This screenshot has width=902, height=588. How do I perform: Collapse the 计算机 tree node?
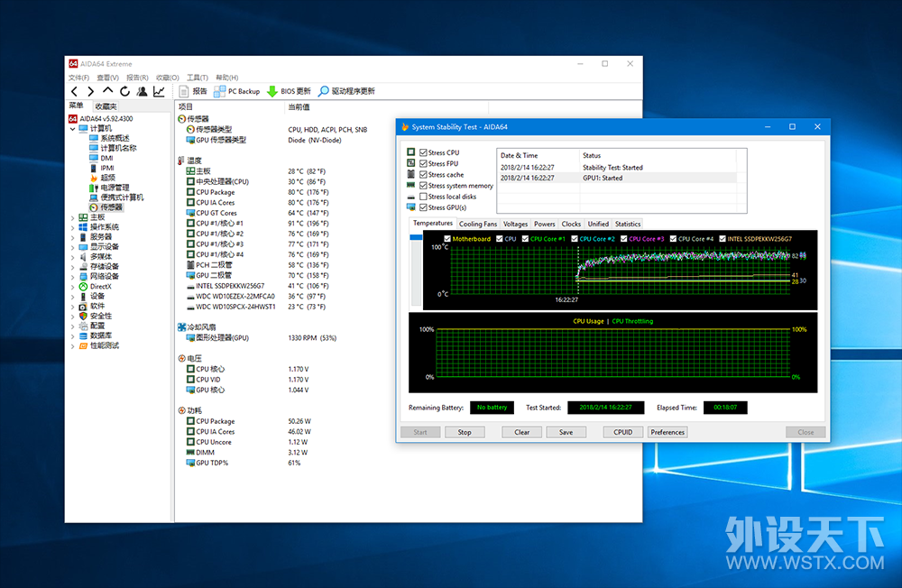(x=72, y=128)
